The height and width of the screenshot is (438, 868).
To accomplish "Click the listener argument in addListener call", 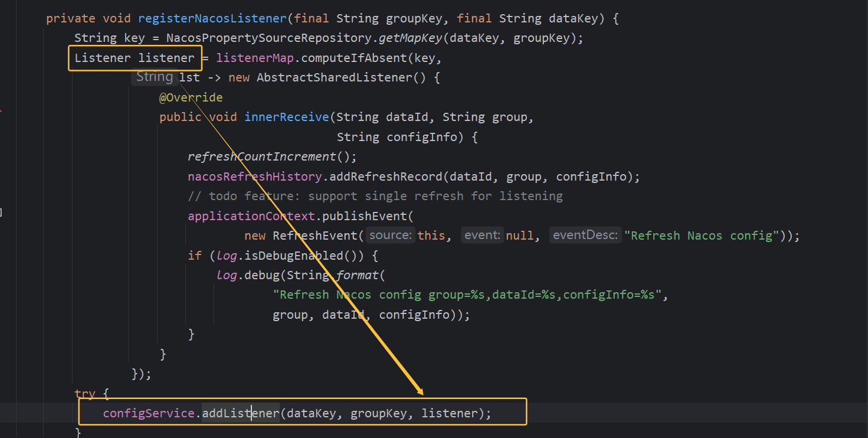I will (x=450, y=413).
